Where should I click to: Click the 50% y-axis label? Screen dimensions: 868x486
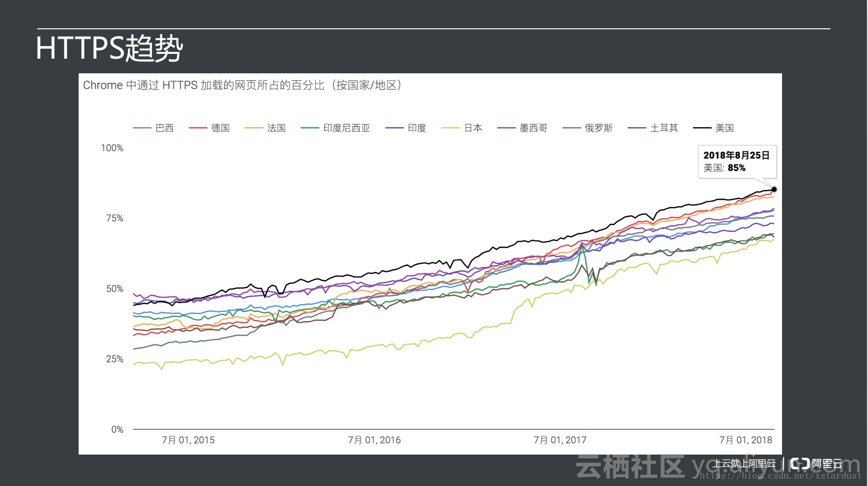pyautogui.click(x=115, y=289)
